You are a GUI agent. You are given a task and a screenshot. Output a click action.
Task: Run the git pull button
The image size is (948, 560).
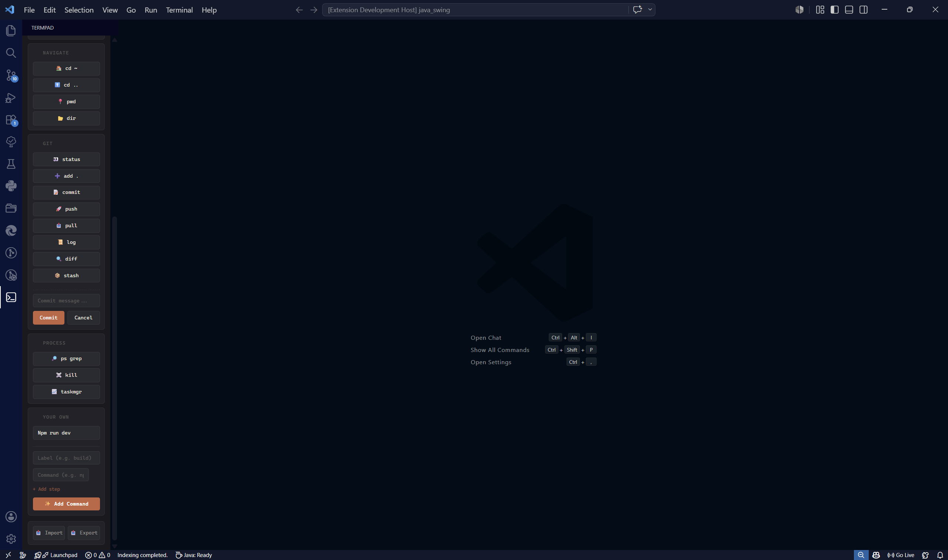[x=66, y=226]
